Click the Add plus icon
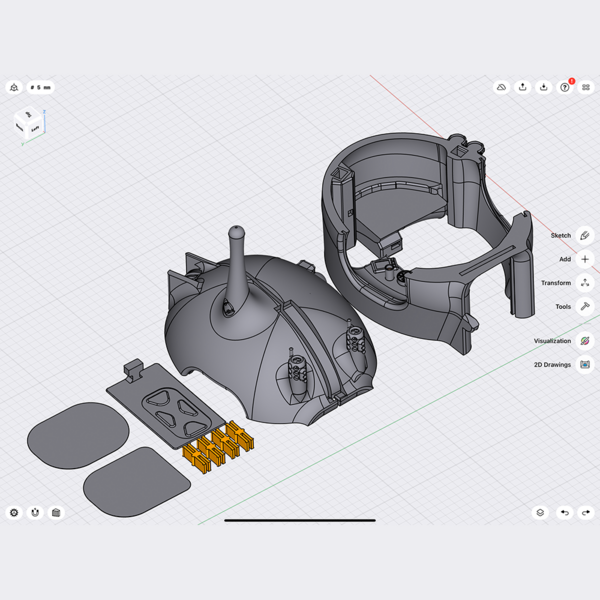Image resolution: width=600 pixels, height=600 pixels. [585, 259]
